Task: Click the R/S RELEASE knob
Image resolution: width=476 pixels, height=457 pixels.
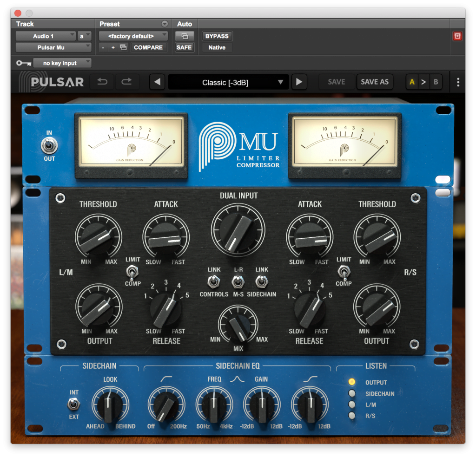Action: [x=310, y=308]
